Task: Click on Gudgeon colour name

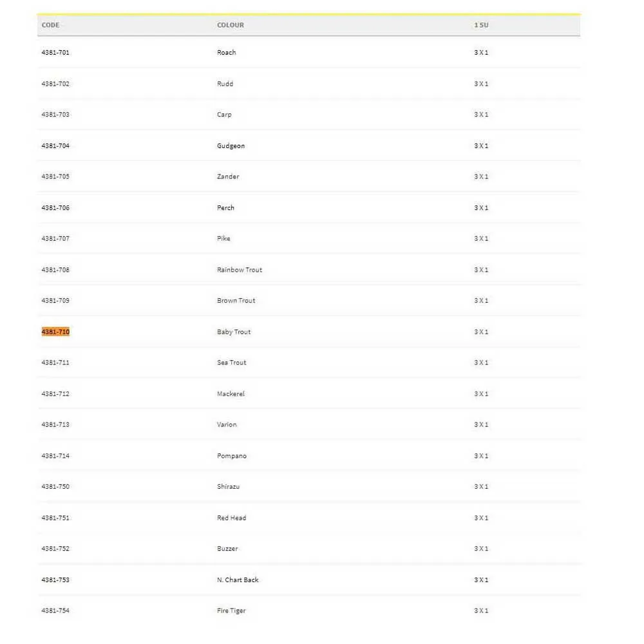Action: point(231,146)
